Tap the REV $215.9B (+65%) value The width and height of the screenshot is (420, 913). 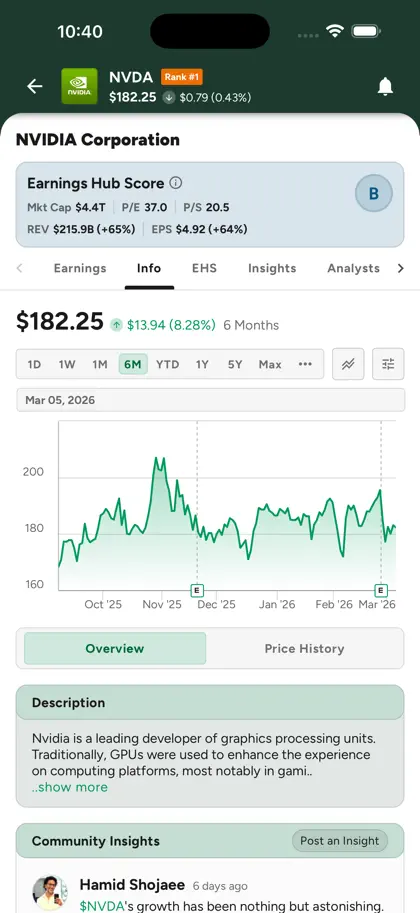coord(82,229)
